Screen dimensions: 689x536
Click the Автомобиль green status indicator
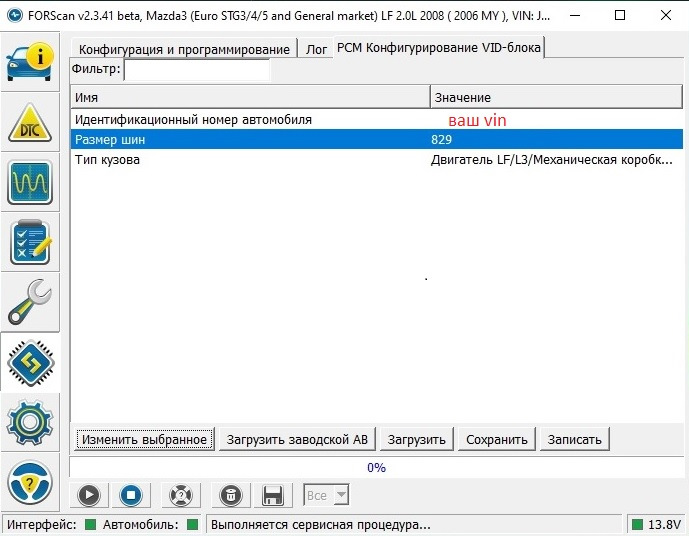[x=192, y=524]
